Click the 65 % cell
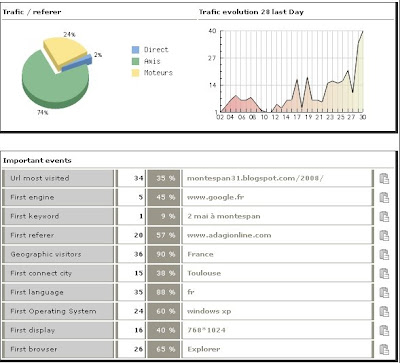The height and width of the screenshot is (363, 400). point(164,349)
